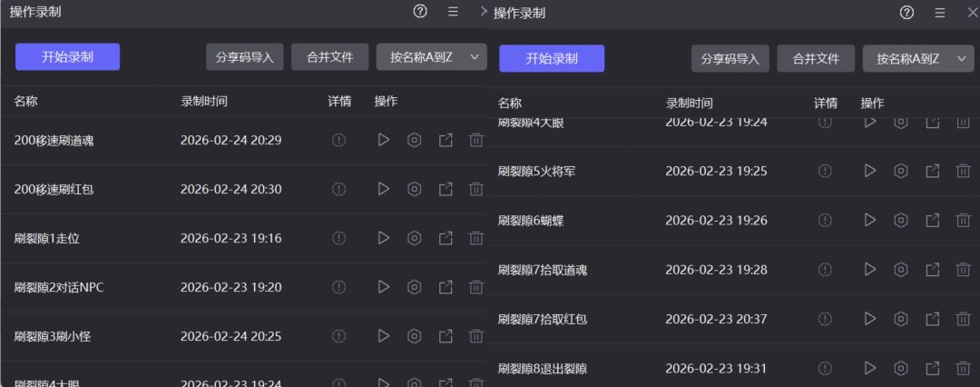Run the 刷裂隙1走位 recording

[x=384, y=238]
